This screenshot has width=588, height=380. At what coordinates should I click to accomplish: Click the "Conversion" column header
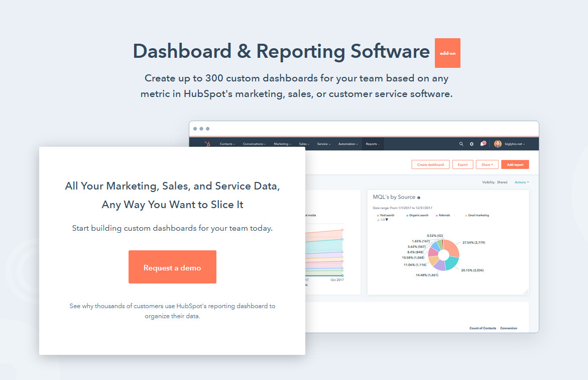(x=509, y=328)
